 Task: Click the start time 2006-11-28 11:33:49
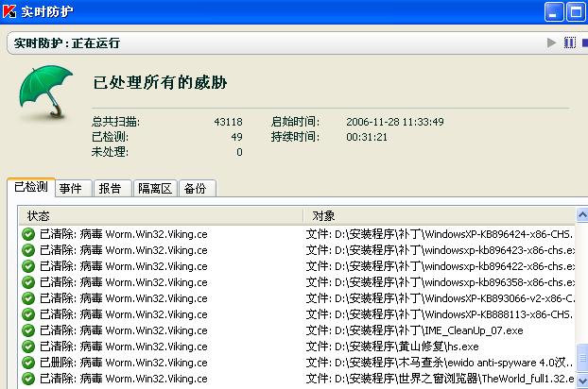395,122
